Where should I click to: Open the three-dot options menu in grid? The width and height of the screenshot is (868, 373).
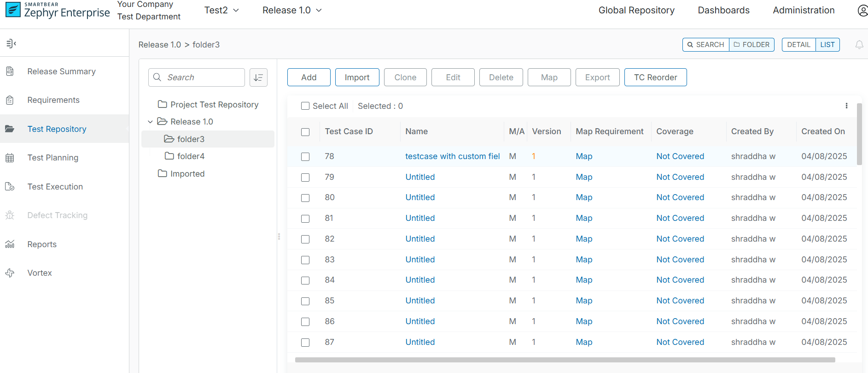[846, 106]
